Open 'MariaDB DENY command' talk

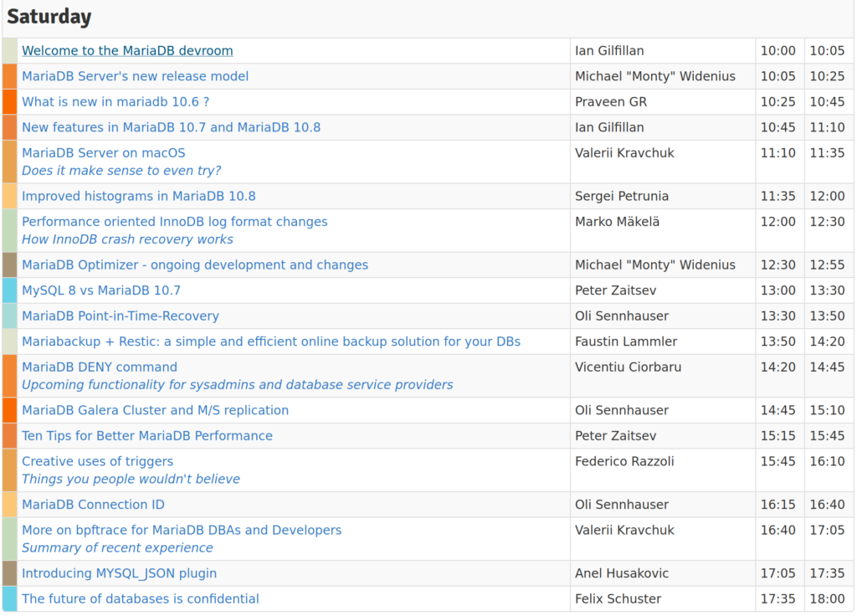[x=100, y=367]
